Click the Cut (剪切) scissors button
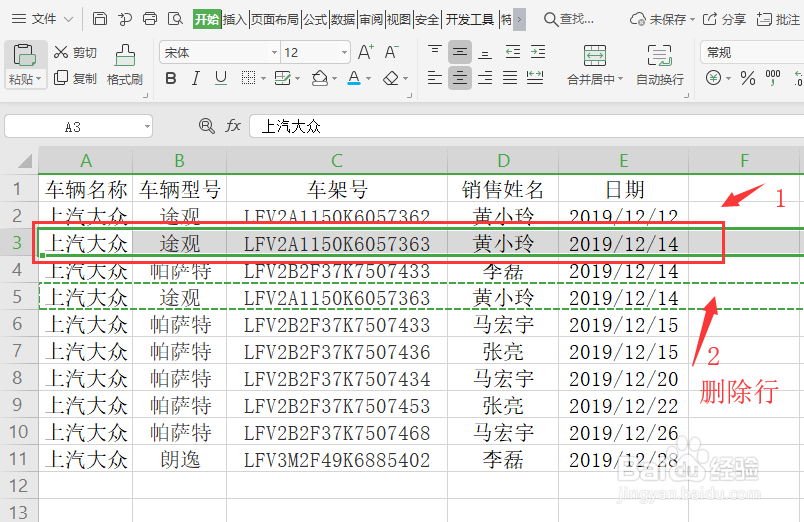Screen dimensions: 804x522 75,52
